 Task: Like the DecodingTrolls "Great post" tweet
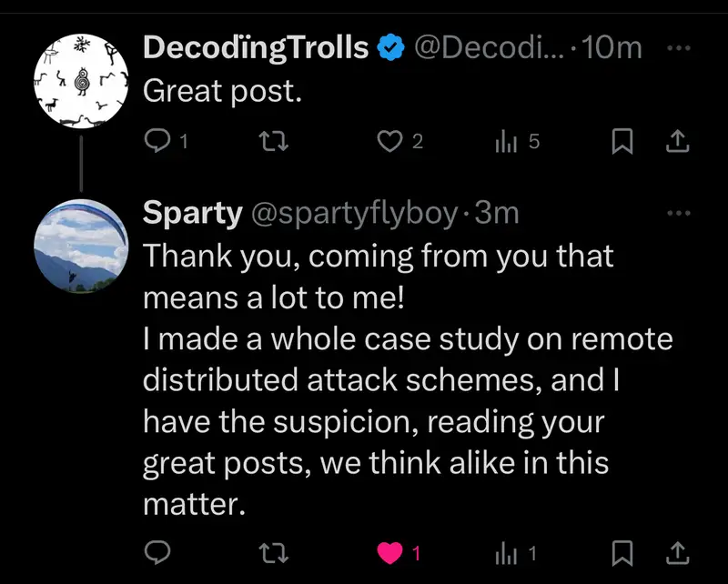pos(390,140)
